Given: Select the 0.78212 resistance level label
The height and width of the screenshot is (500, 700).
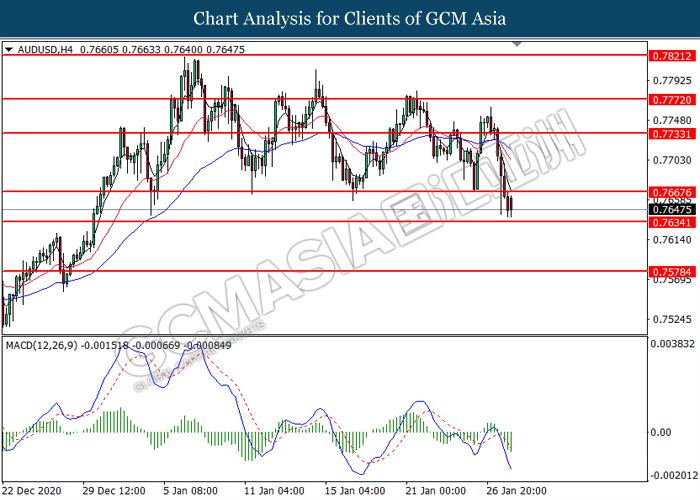Looking at the screenshot, I should [672, 56].
